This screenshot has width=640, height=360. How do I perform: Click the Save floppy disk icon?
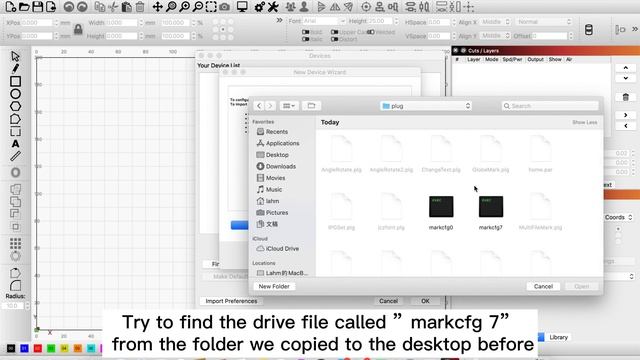[x=38, y=7]
